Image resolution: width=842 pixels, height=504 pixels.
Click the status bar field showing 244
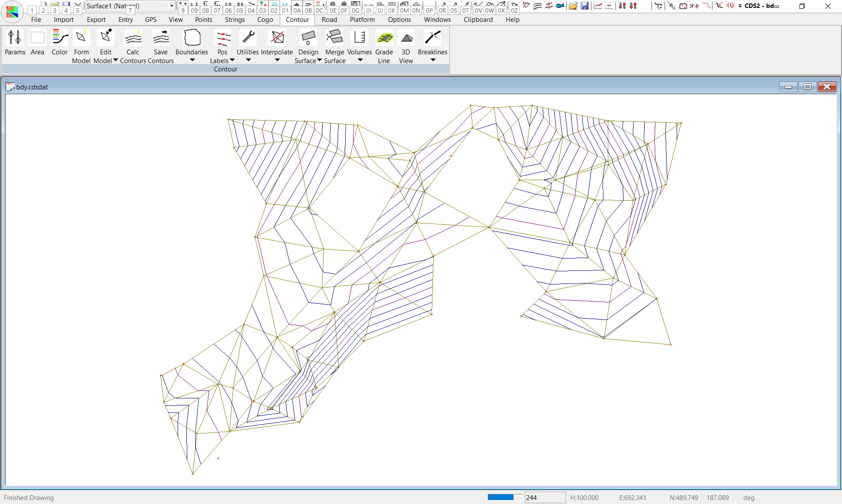(545, 497)
